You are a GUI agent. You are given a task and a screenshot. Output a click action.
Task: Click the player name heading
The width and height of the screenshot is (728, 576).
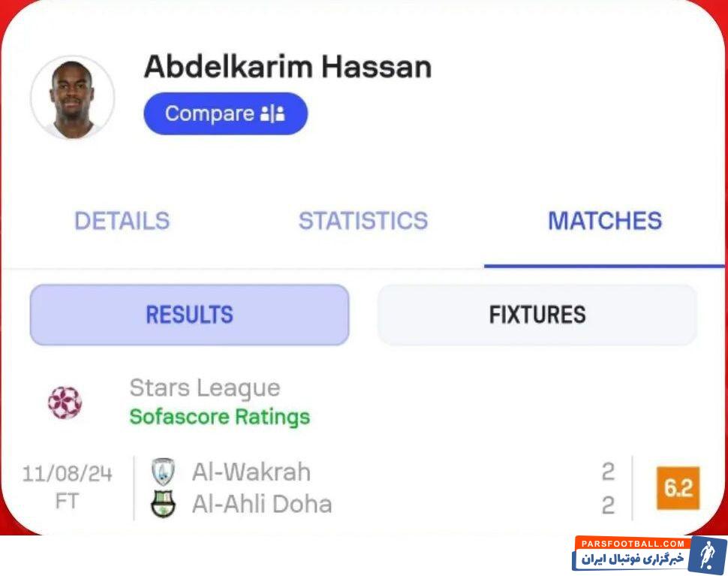(287, 67)
